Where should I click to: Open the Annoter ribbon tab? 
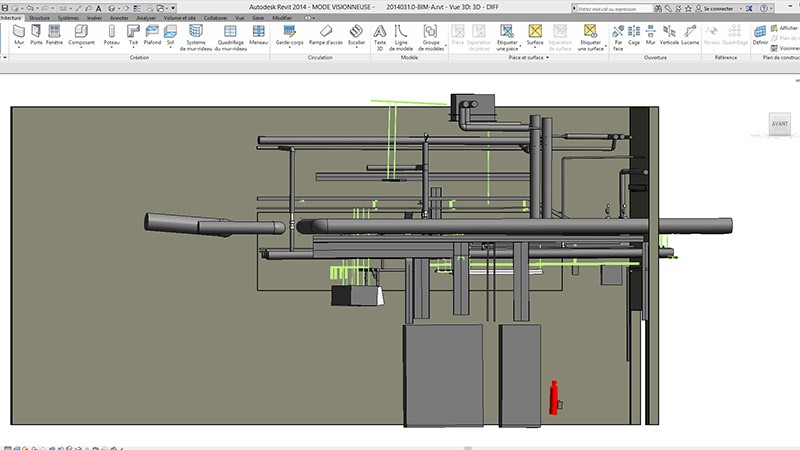click(x=119, y=18)
